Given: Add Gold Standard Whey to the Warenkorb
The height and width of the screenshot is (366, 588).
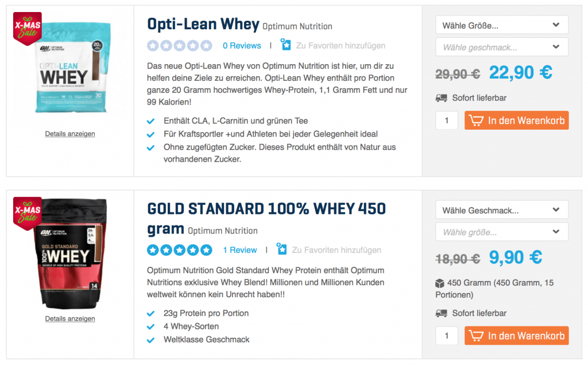Looking at the screenshot, I should click(516, 336).
